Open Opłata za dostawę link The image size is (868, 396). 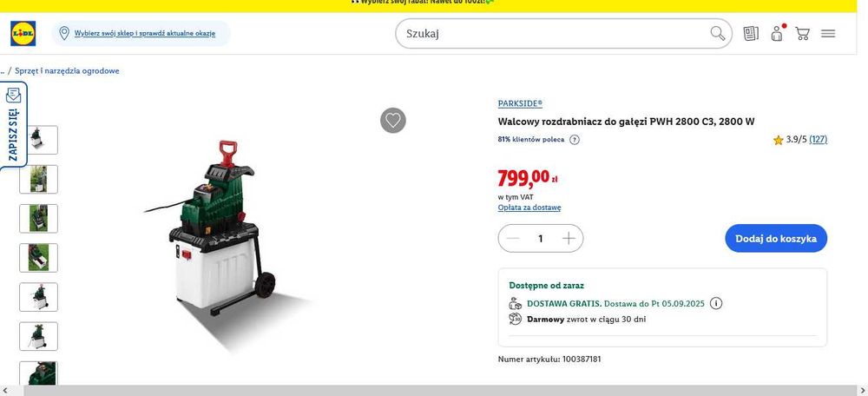tap(529, 208)
